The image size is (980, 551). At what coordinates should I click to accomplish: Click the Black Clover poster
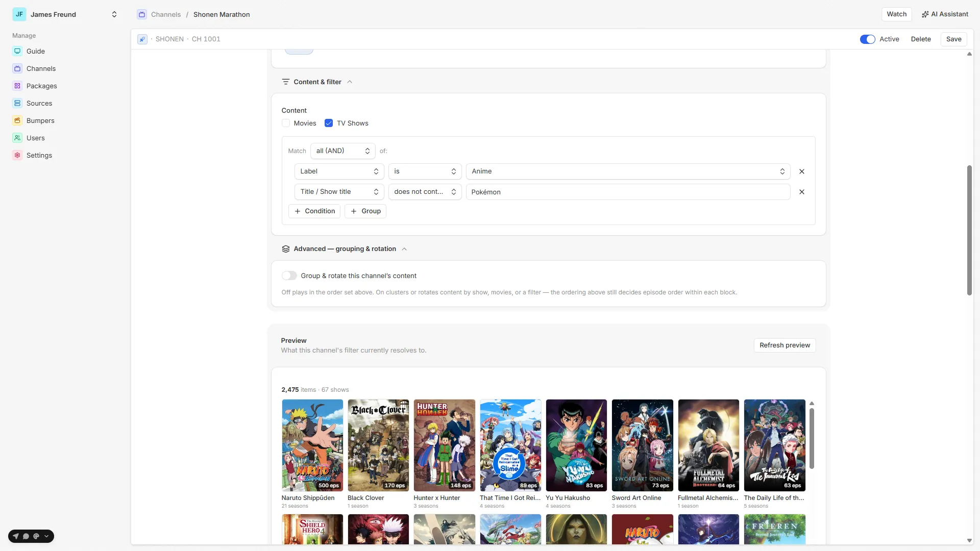378,445
